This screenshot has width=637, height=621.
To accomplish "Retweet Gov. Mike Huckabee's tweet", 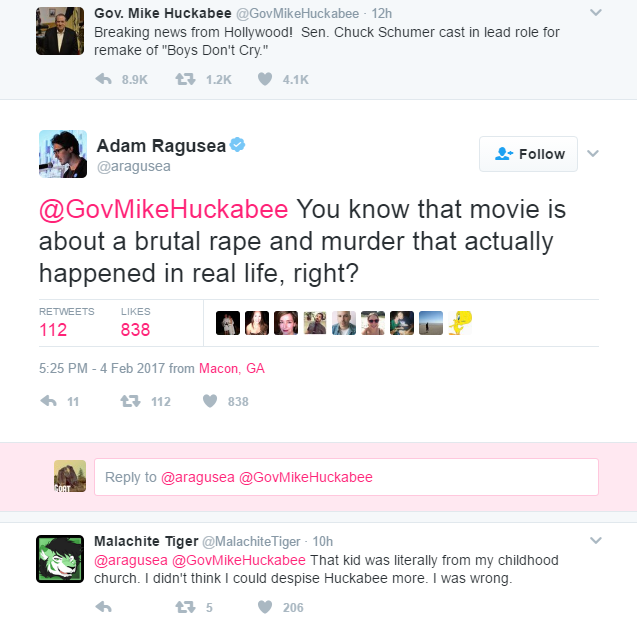I will [x=185, y=79].
